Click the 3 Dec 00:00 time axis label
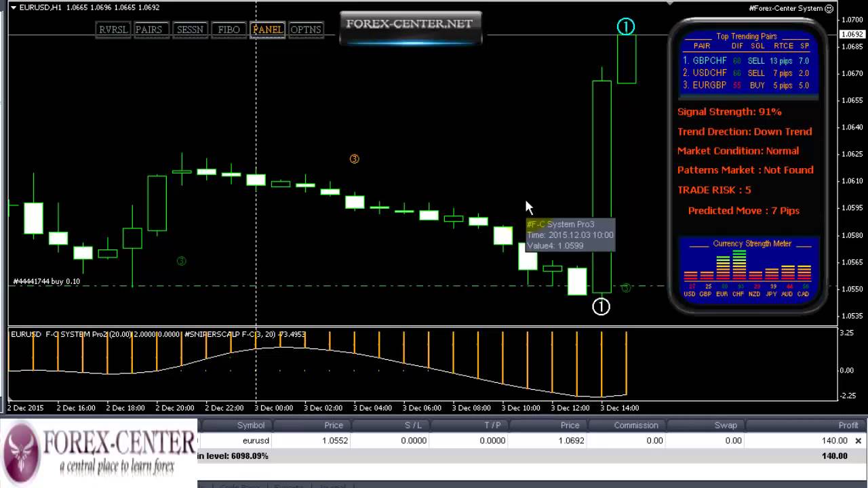868x488 pixels. (275, 408)
